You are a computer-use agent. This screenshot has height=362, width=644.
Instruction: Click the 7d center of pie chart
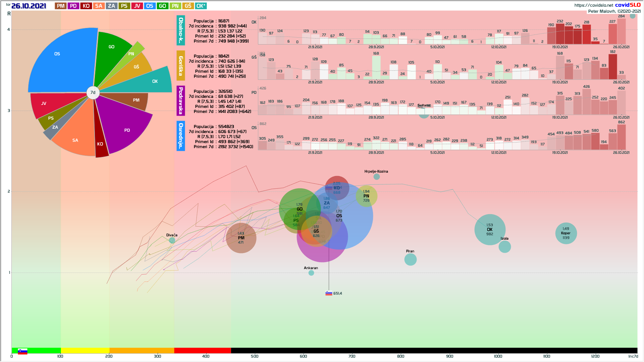point(93,93)
